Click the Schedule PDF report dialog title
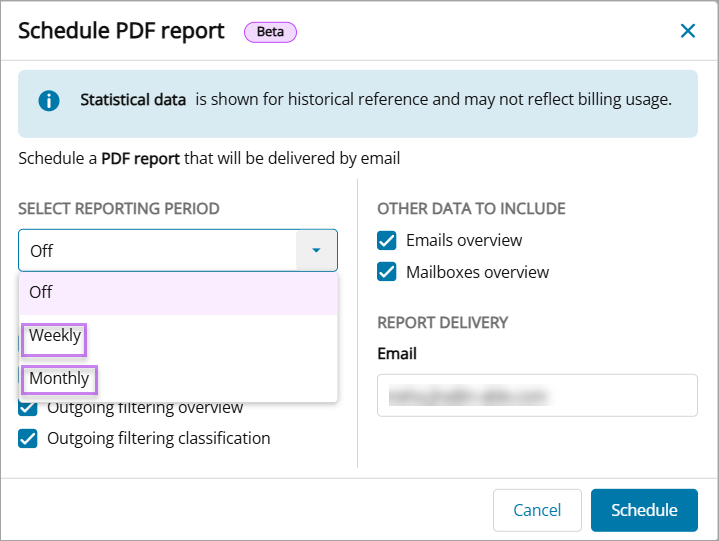The width and height of the screenshot is (719, 541). [x=121, y=31]
